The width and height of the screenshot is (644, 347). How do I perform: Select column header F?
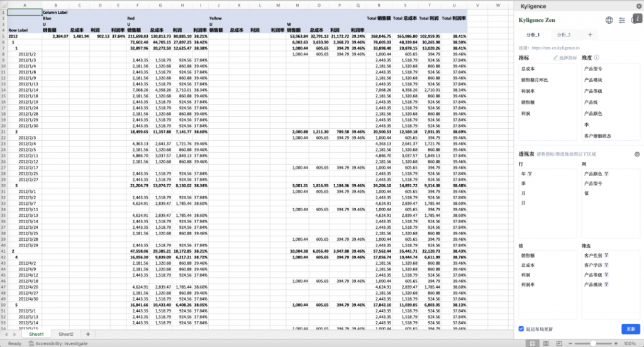(137, 5)
